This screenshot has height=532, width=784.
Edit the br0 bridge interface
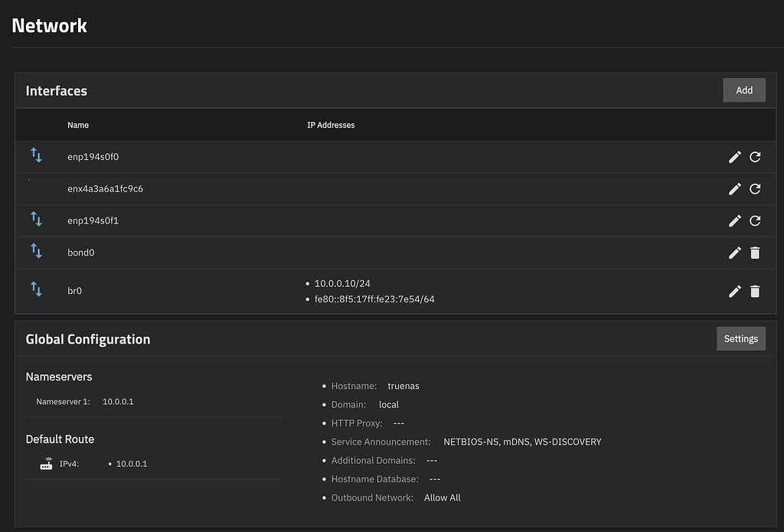pyautogui.click(x=734, y=291)
